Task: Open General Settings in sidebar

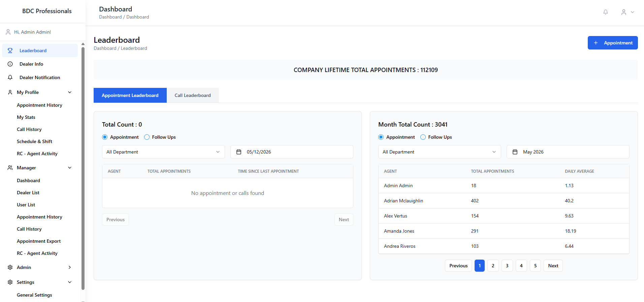Action: [34, 295]
